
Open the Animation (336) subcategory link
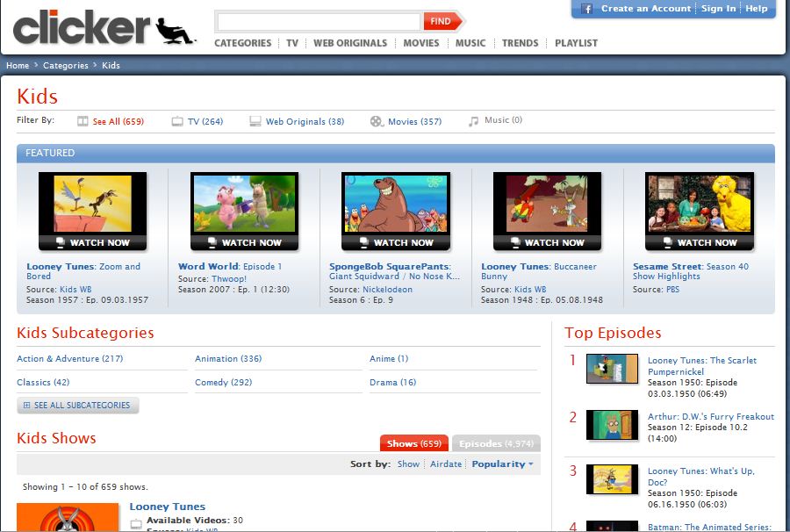[228, 358]
